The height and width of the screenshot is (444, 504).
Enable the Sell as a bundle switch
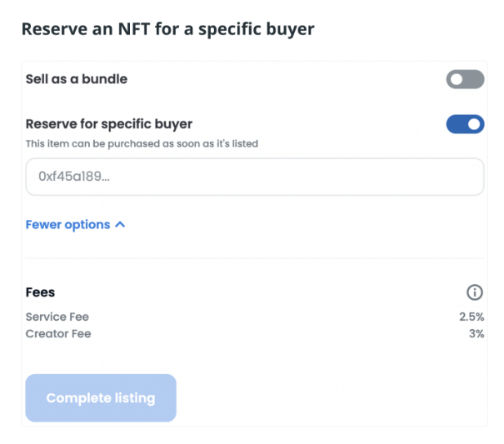(x=465, y=80)
